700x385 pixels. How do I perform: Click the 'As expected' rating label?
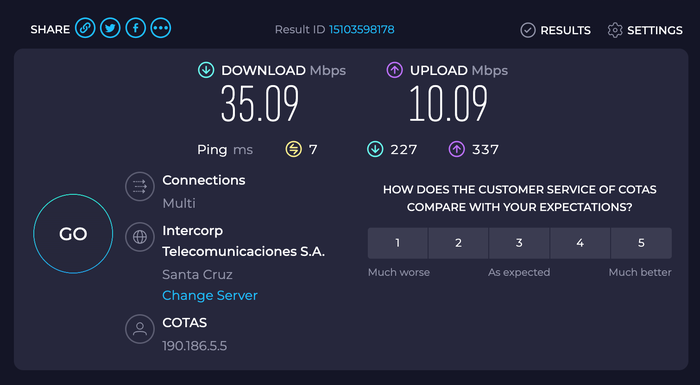(519, 272)
